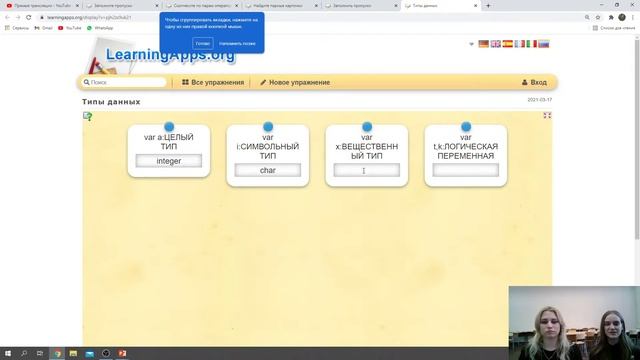Open Новое упражнение

click(x=295, y=82)
